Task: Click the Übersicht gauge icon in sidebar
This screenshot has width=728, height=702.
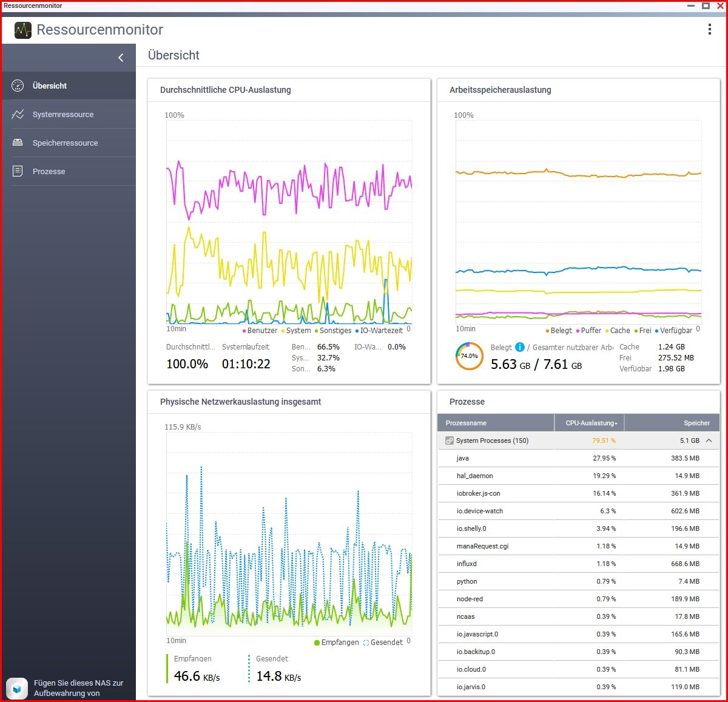Action: tap(18, 86)
